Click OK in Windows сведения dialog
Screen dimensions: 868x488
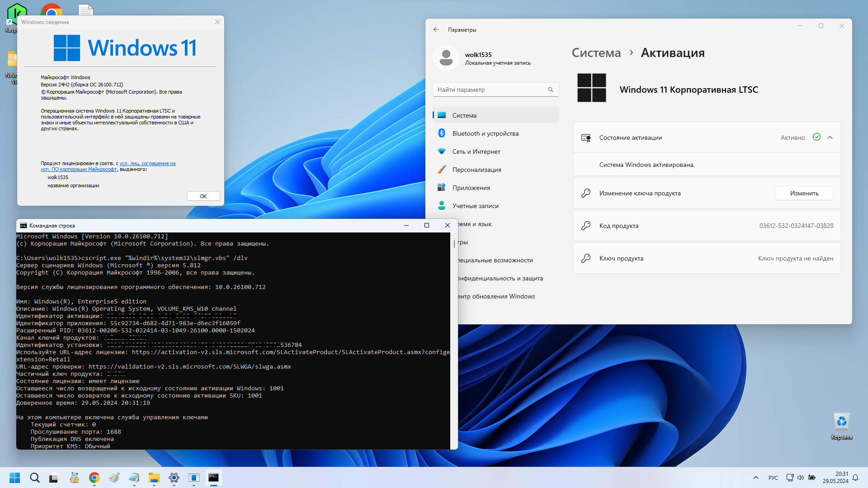coord(203,196)
